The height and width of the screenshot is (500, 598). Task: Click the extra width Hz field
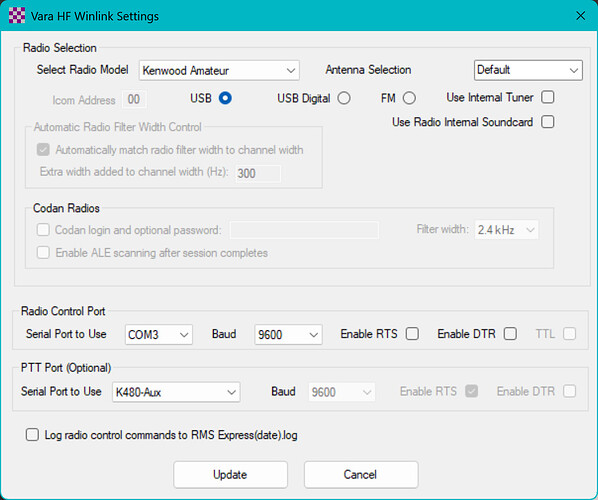tap(258, 174)
